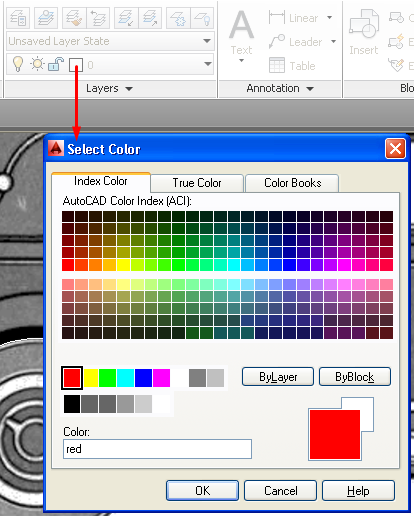Click the Color name input field
The width and height of the screenshot is (414, 516).
pyautogui.click(x=157, y=449)
